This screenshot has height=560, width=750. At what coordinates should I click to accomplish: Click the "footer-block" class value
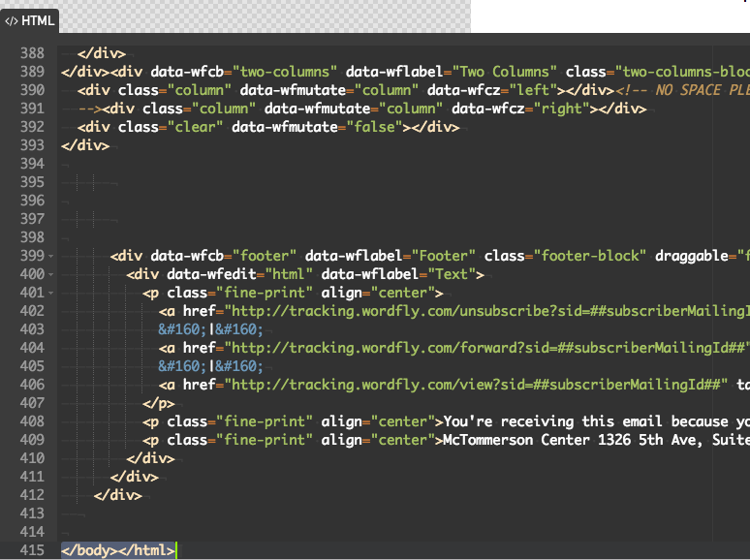point(590,256)
